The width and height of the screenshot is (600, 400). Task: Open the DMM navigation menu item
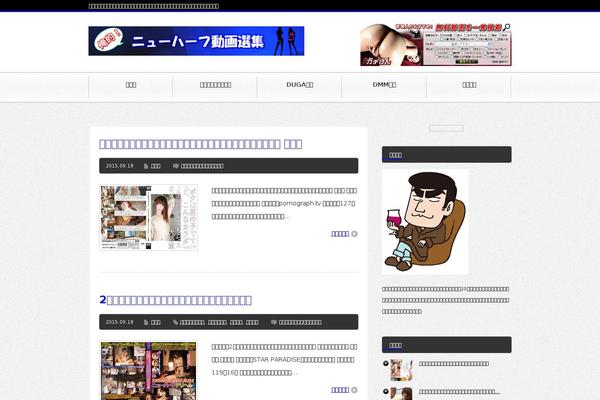pyautogui.click(x=384, y=85)
